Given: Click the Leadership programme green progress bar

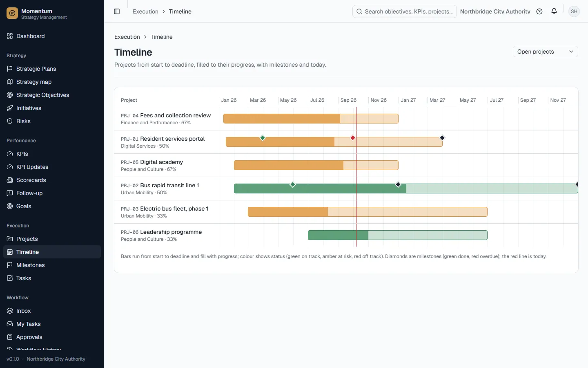Looking at the screenshot, I should click(x=398, y=235).
